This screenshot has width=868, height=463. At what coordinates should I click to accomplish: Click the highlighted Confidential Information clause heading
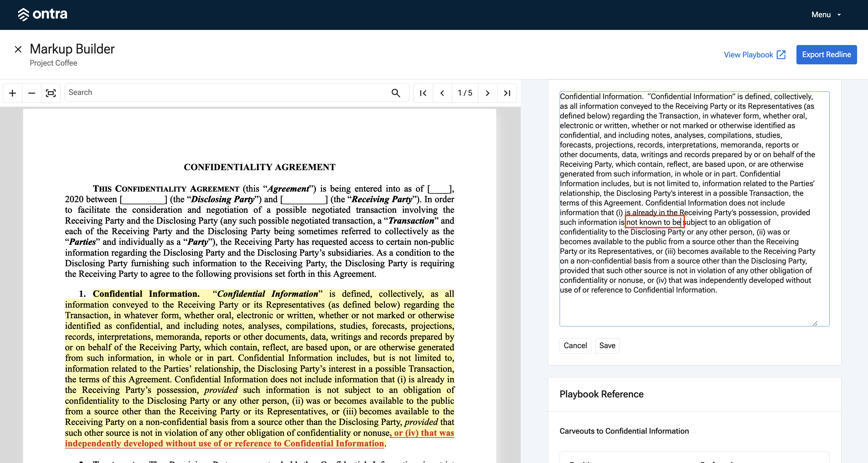[x=146, y=294]
